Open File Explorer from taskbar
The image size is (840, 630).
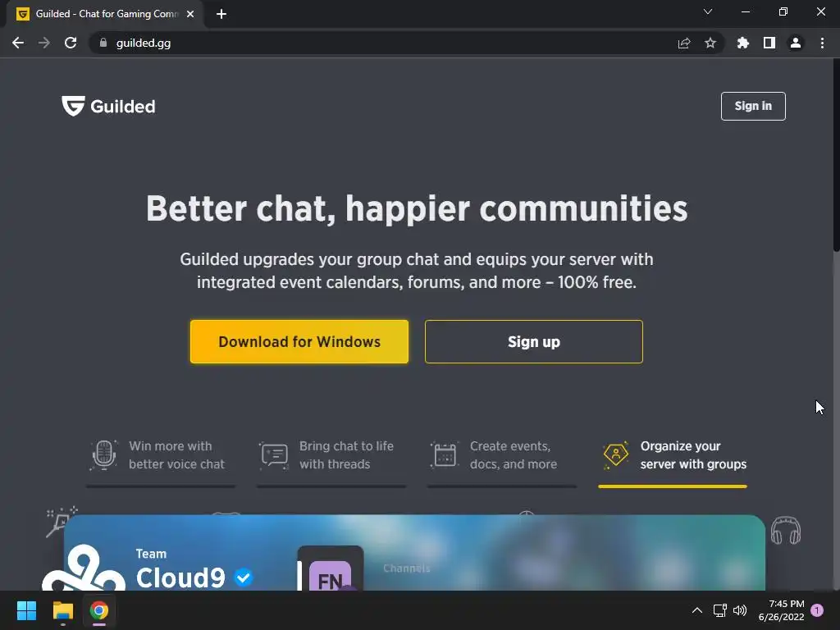[x=62, y=610]
